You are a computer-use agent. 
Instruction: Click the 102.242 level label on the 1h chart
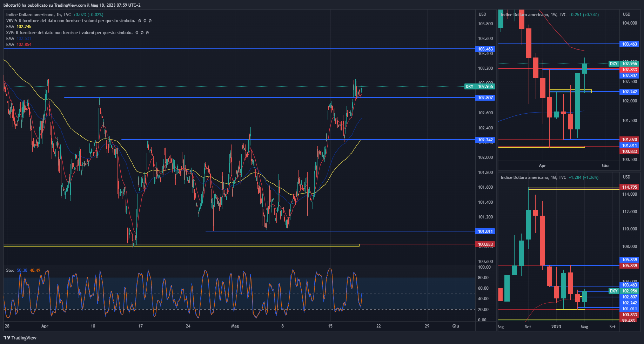[x=485, y=140]
